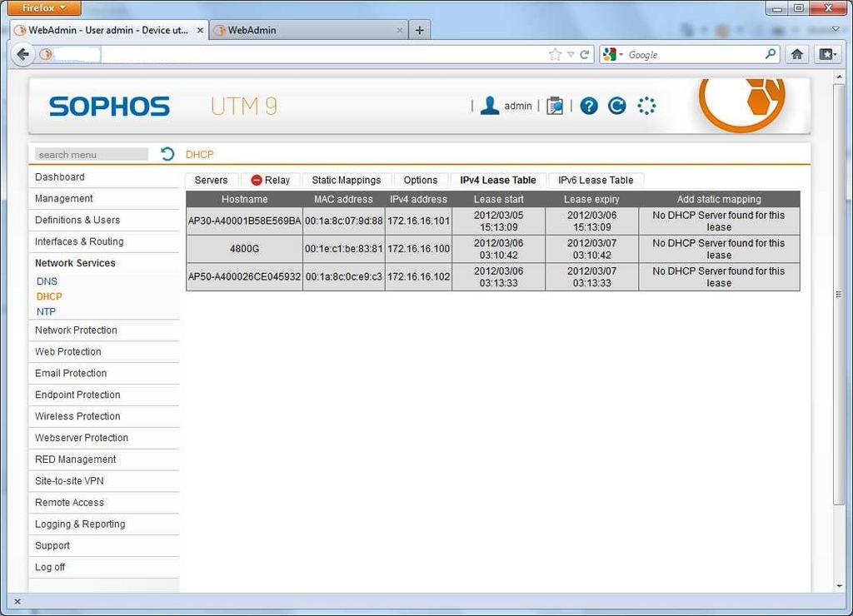Open the Static Mappings tab
The height and width of the screenshot is (616, 853).
[346, 180]
